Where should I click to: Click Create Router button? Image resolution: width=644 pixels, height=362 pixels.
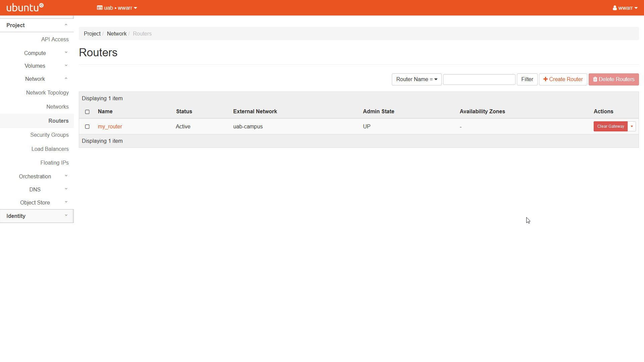pyautogui.click(x=563, y=79)
